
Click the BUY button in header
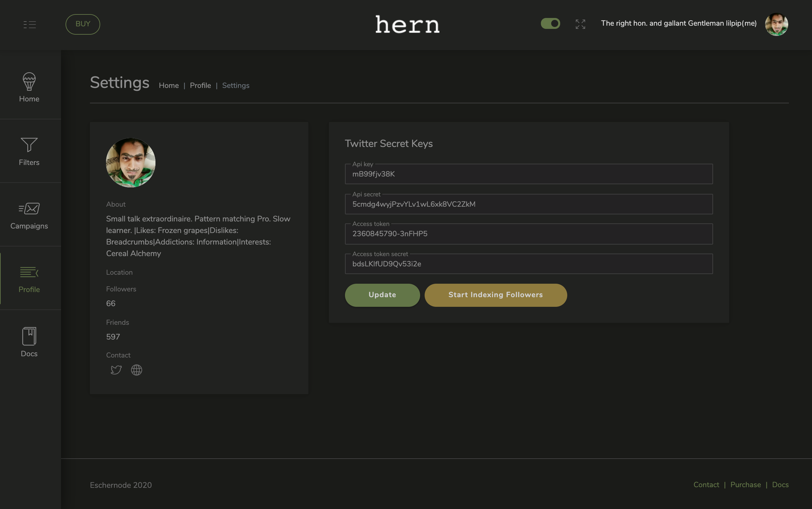tap(83, 24)
